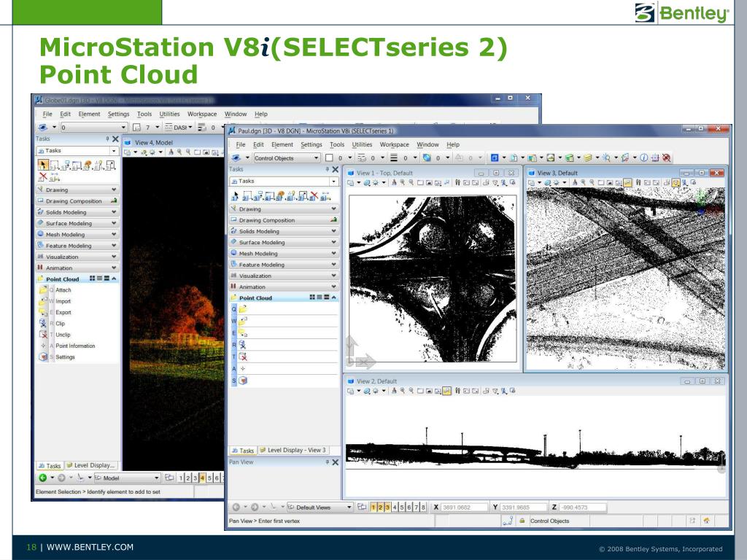Click the red Delete Element tool in Globe01 window
The width and height of the screenshot is (747, 560).
point(43,177)
